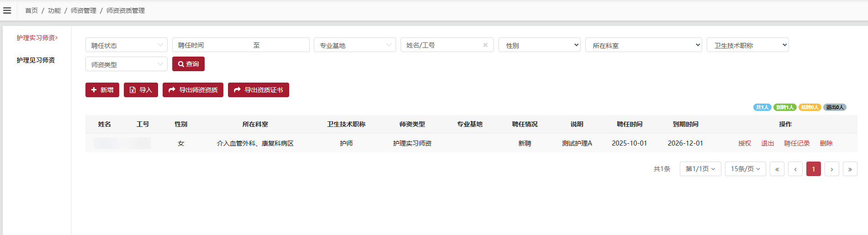Viewport: 868px width, 235px height.
Task: Click the 卫生技术职称 column header
Action: (x=346, y=124)
